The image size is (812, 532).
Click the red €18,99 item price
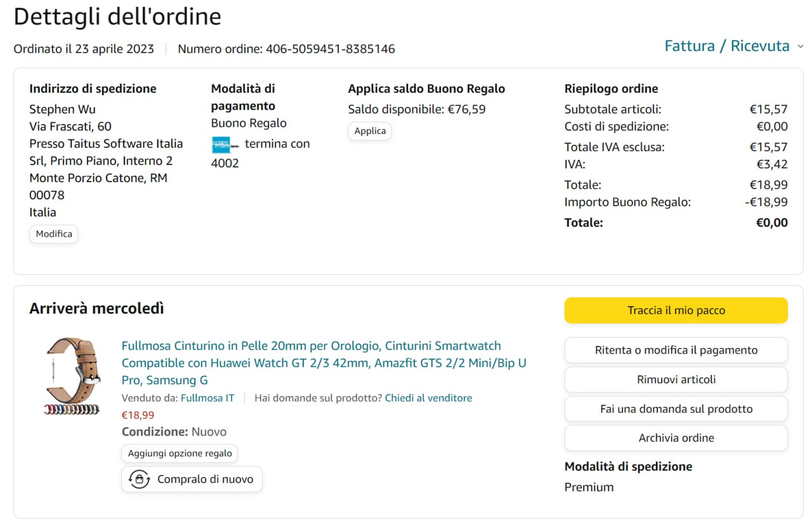click(138, 415)
